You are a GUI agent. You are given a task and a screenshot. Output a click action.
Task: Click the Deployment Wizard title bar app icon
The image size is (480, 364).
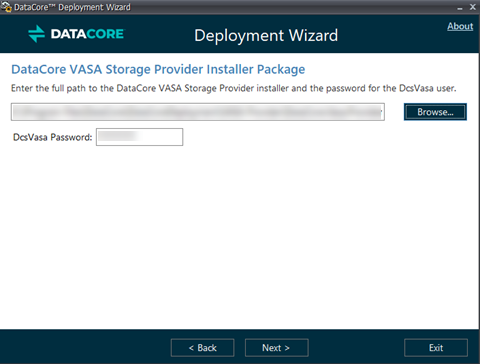tap(6, 7)
